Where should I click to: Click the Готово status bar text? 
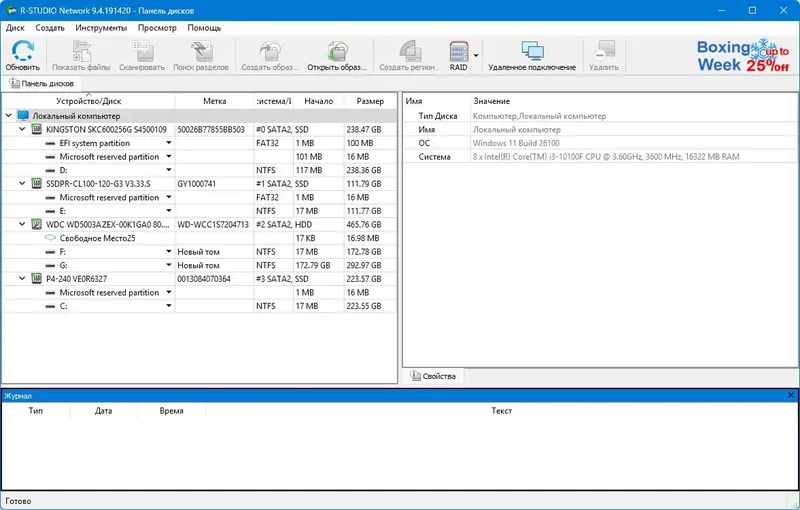tap(18, 501)
